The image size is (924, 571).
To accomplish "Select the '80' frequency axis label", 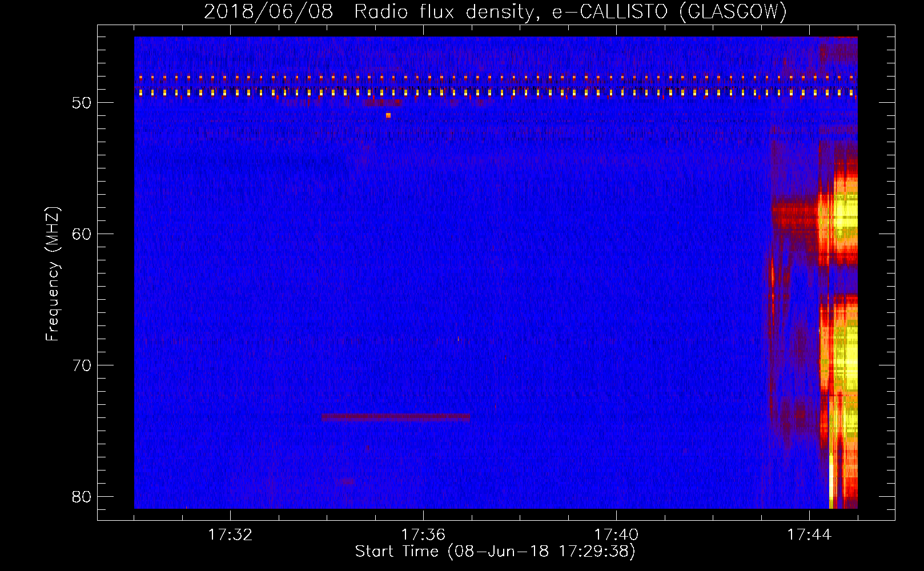I will coord(82,497).
